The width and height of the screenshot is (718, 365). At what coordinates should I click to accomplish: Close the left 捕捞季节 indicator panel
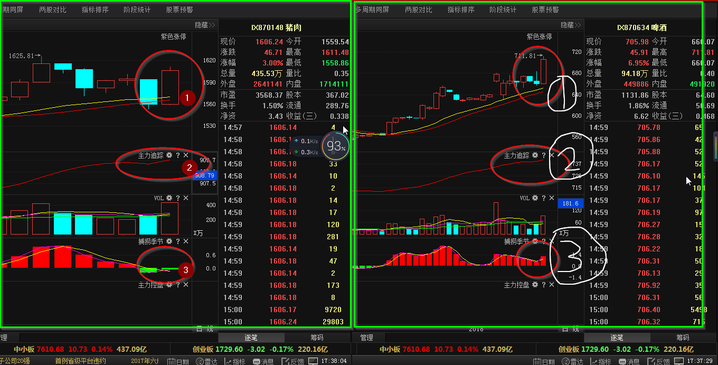[x=186, y=241]
